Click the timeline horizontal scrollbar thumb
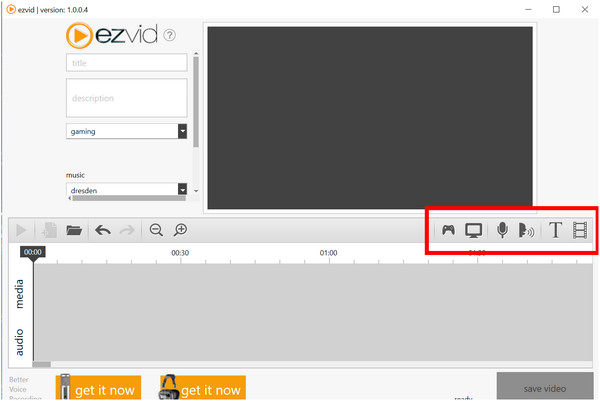The height and width of the screenshot is (401, 600). [41, 364]
